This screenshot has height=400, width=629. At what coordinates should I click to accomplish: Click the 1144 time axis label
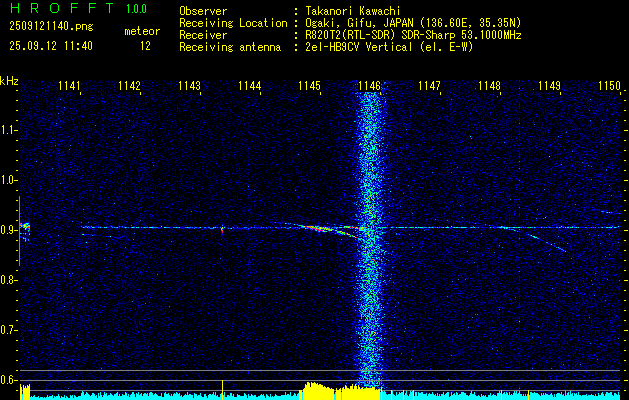tap(250, 85)
